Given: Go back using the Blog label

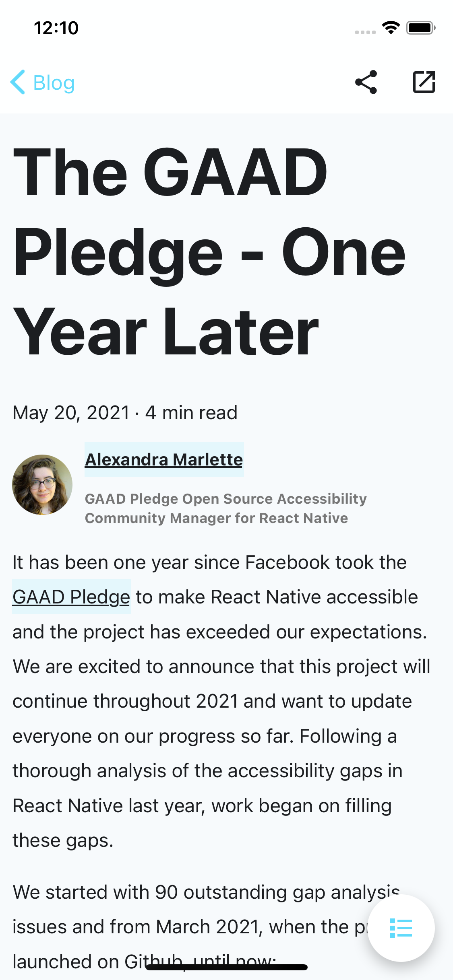Looking at the screenshot, I should [54, 83].
